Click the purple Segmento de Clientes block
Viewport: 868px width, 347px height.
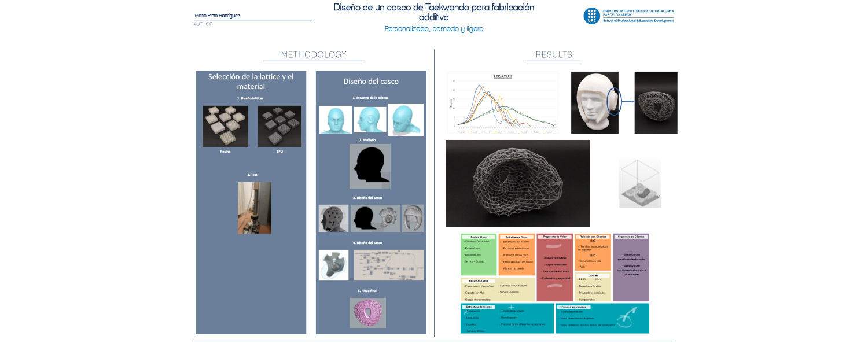pyautogui.click(x=631, y=267)
